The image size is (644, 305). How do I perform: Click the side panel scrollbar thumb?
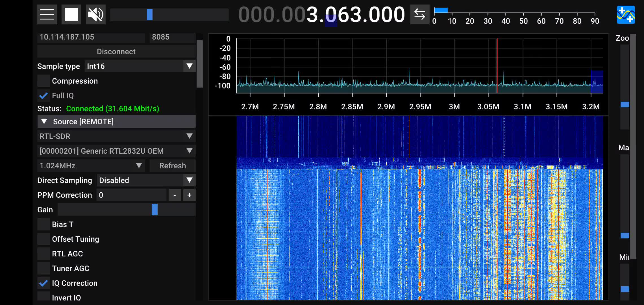(200, 64)
